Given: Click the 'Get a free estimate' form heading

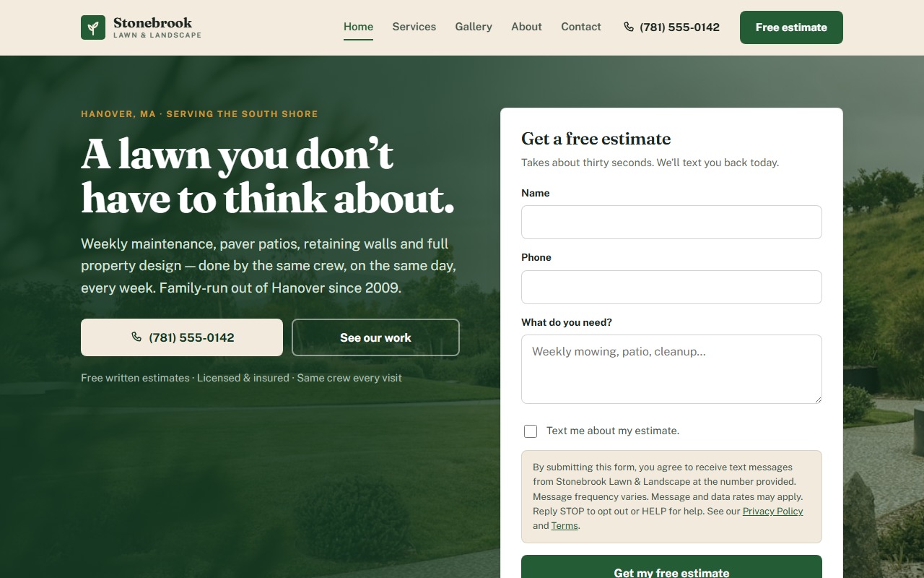Looking at the screenshot, I should coord(596,139).
